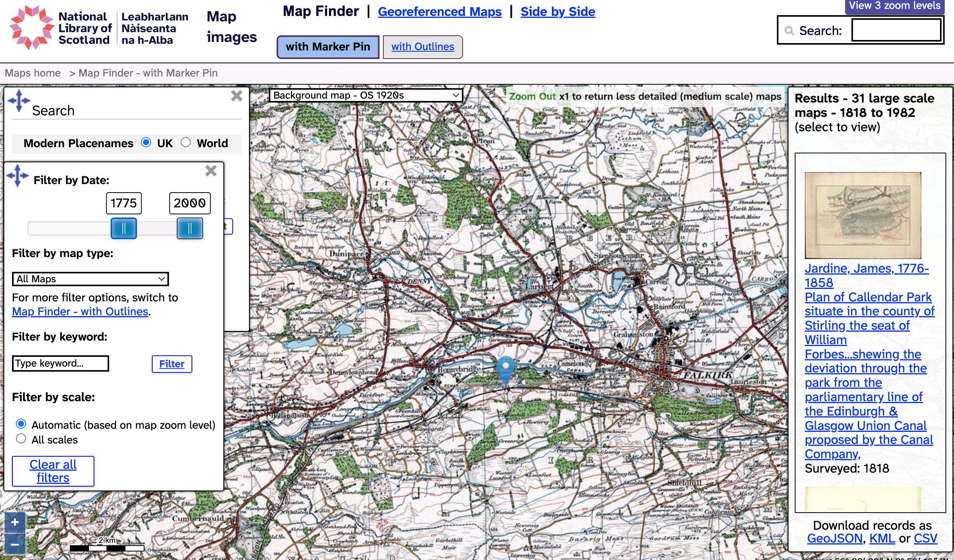Grab the 1775 start date slider handle
Screen dimensions: 954x560
pos(124,228)
